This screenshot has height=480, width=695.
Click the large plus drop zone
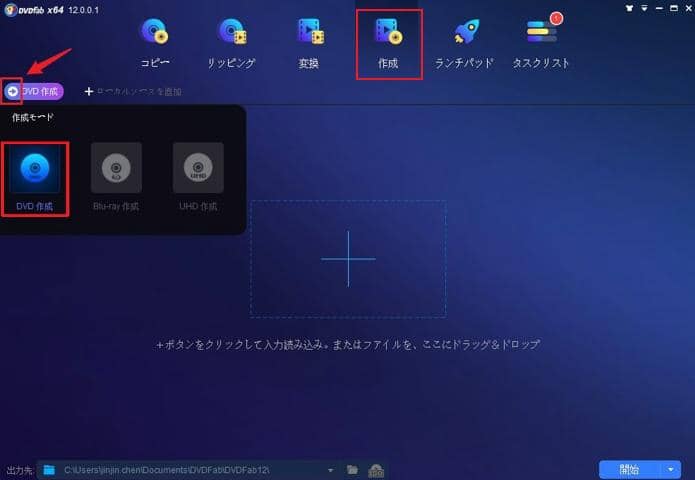pos(348,259)
